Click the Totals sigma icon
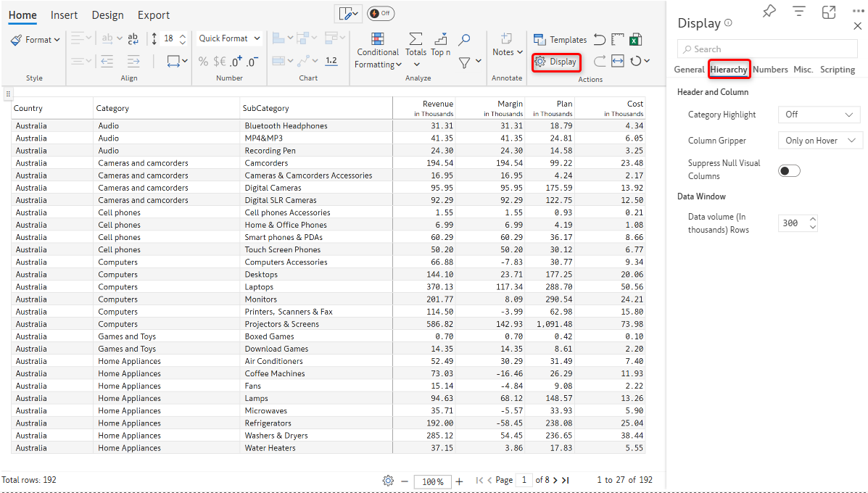868x493 pixels. 416,39
